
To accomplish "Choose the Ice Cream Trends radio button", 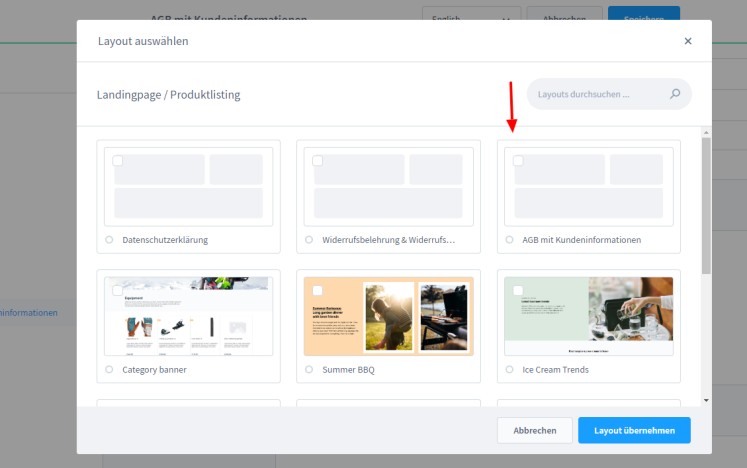I will coord(509,369).
